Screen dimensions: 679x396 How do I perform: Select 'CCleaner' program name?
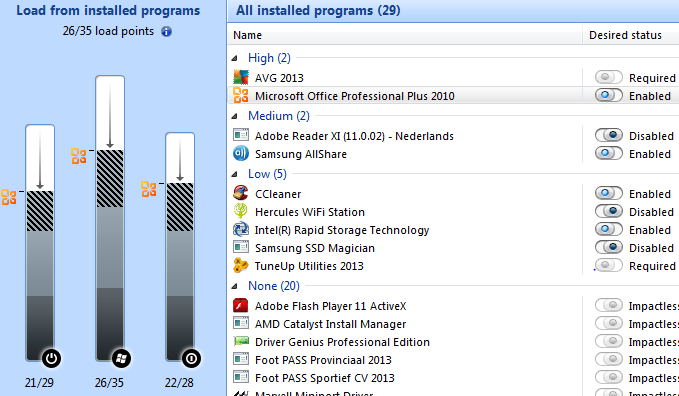click(278, 194)
